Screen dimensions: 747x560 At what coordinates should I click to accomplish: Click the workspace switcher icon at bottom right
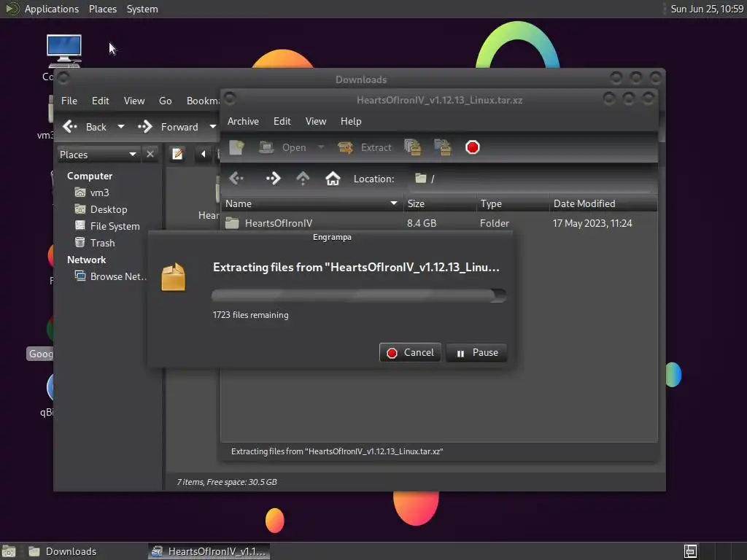click(x=690, y=551)
